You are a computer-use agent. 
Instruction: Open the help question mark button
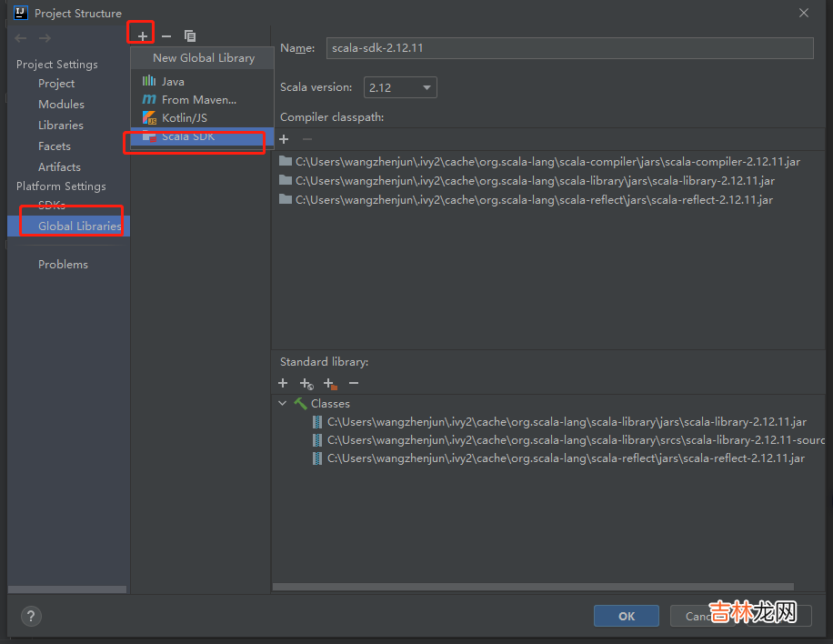point(31,616)
